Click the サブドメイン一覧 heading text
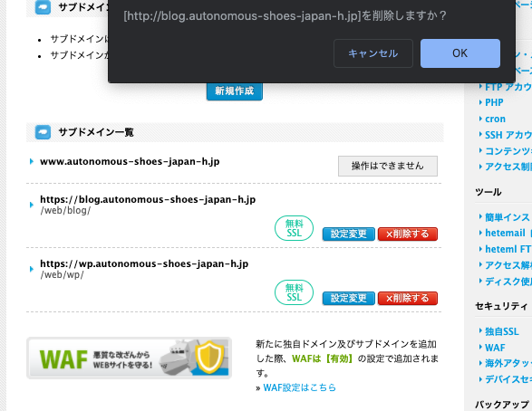The width and height of the screenshot is (532, 411). pyautogui.click(x=96, y=132)
